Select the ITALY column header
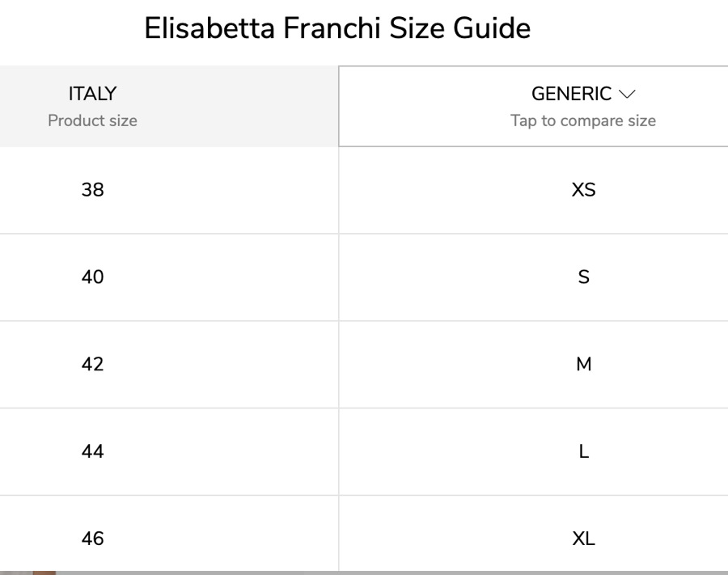 coord(92,94)
